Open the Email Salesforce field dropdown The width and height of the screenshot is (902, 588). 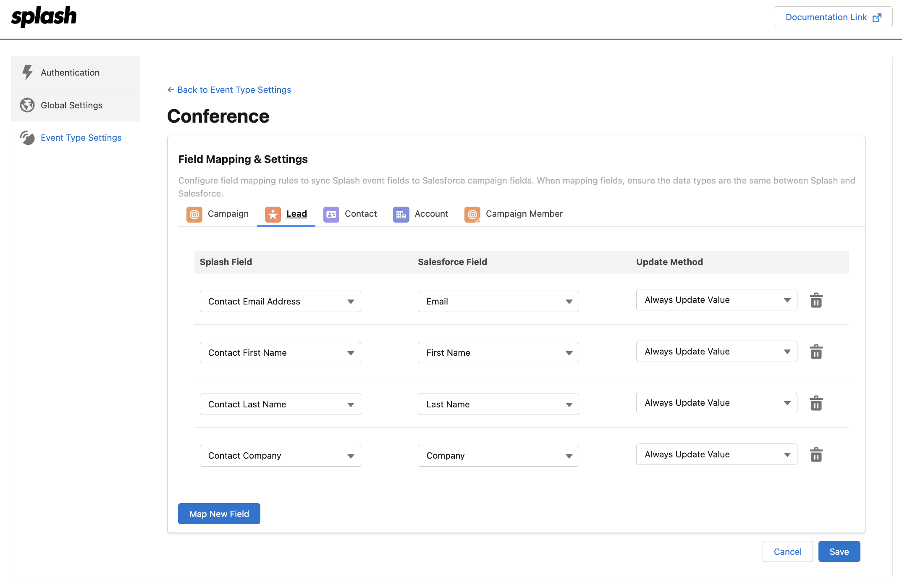(498, 301)
